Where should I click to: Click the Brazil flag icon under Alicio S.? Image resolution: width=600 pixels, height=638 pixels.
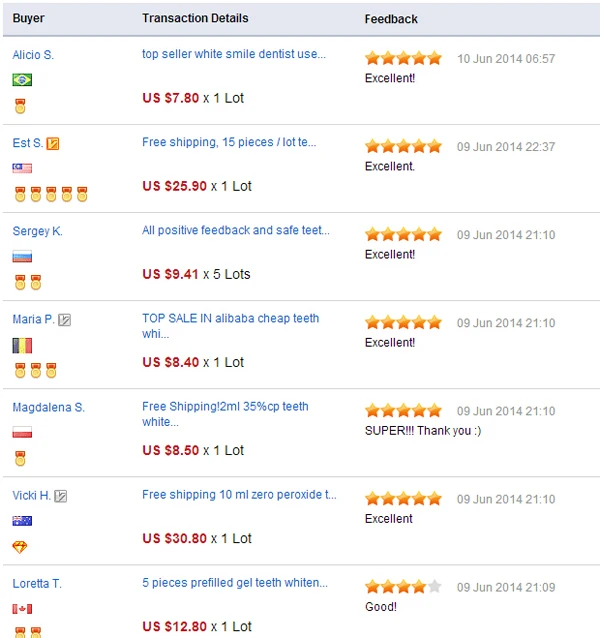tap(22, 80)
